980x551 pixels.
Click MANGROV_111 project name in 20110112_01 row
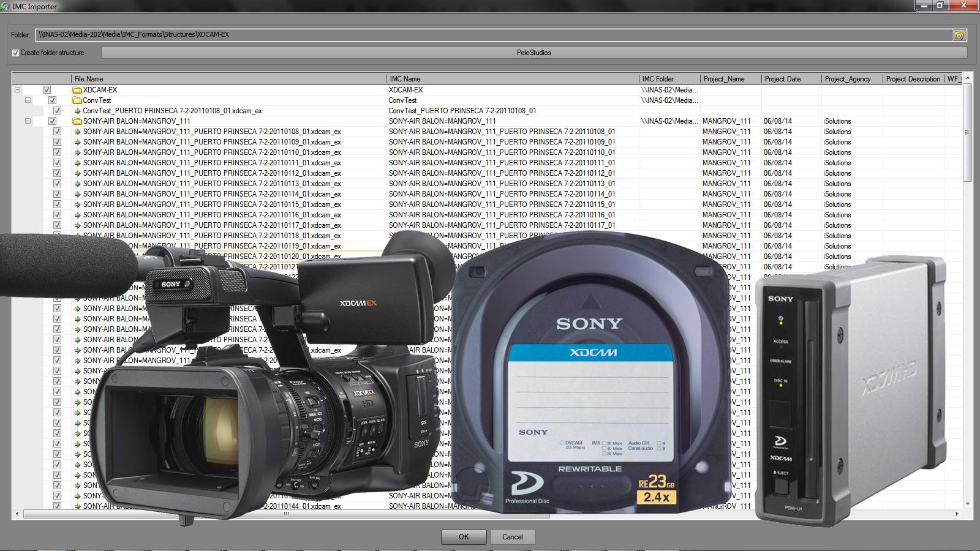726,173
